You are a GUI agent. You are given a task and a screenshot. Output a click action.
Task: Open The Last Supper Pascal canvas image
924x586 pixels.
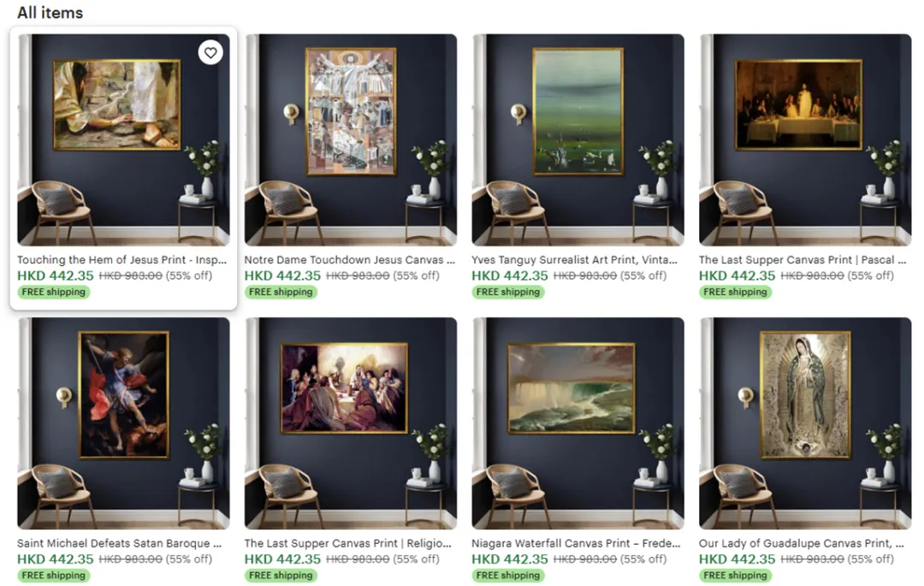pyautogui.click(x=805, y=139)
